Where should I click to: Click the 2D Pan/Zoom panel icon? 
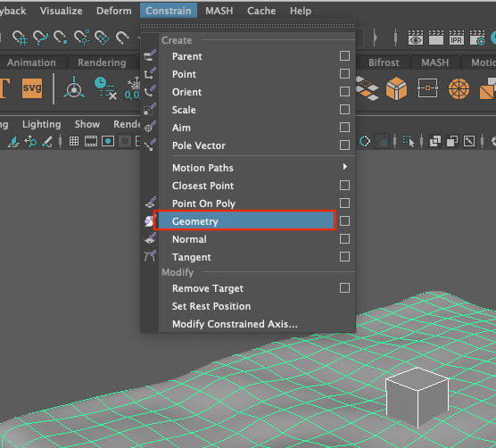[x=30, y=141]
